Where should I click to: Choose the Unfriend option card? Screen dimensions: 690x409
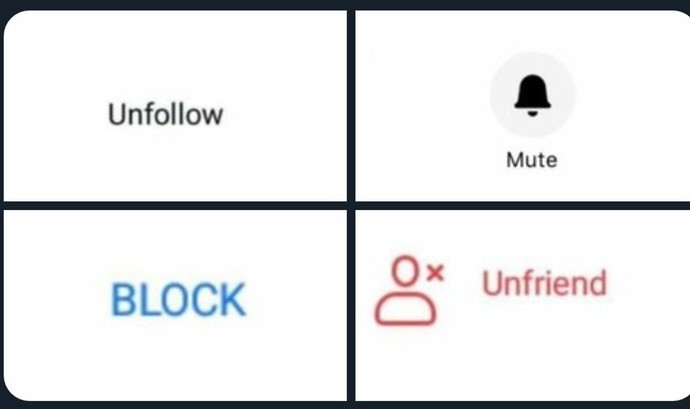522,306
